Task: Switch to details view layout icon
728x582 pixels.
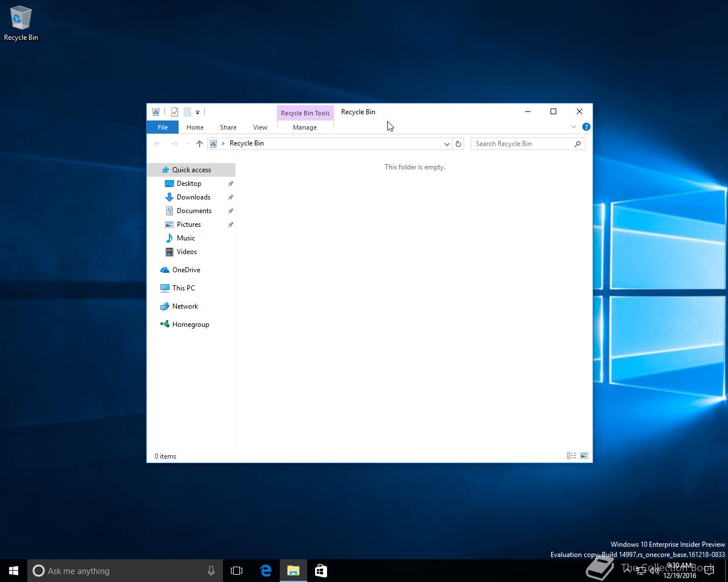Action: [571, 456]
